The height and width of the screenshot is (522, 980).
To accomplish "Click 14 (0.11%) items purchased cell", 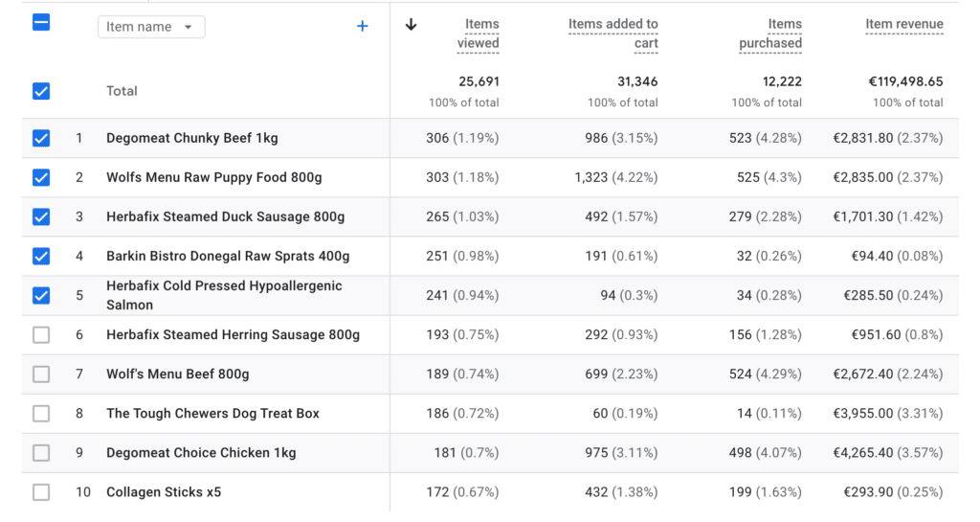I will (x=769, y=414).
